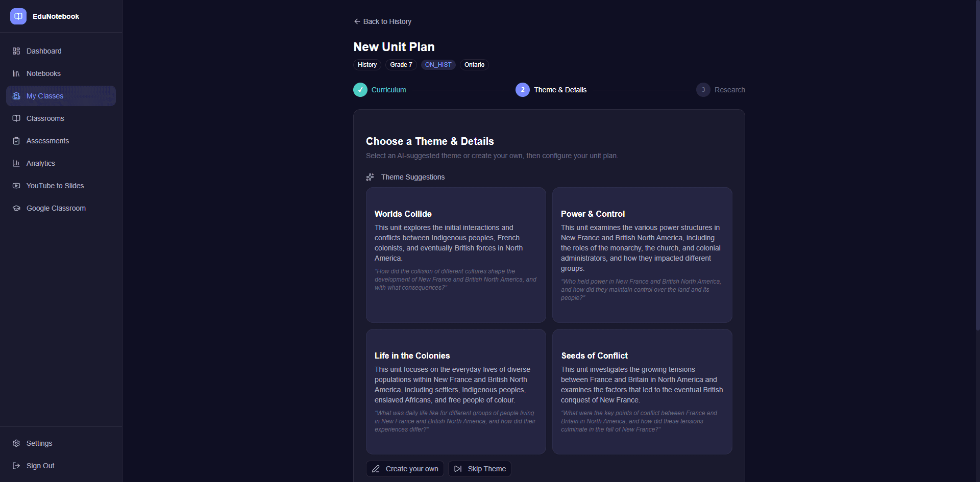Image resolution: width=980 pixels, height=482 pixels.
Task: Click the Curriculum completed checkmark step
Action: point(360,89)
